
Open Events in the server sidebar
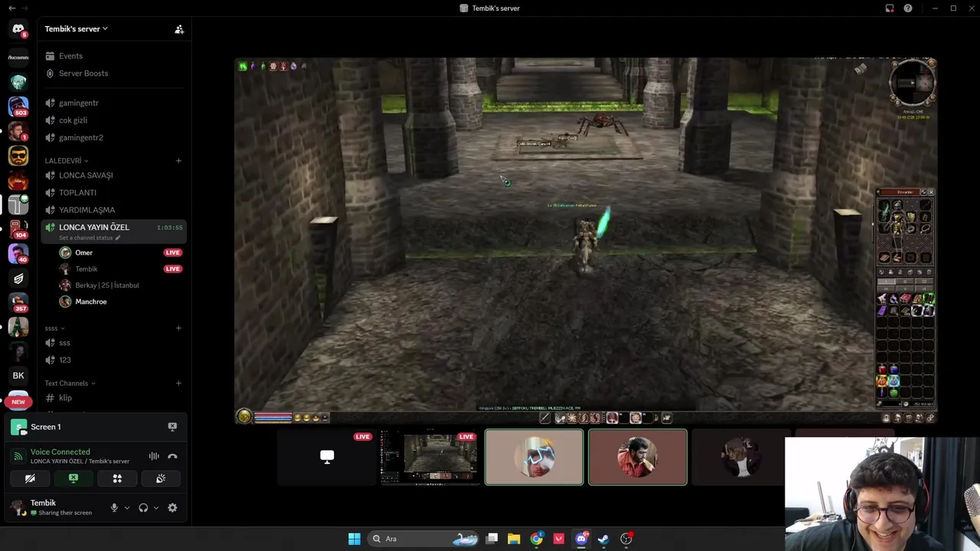(x=114, y=56)
